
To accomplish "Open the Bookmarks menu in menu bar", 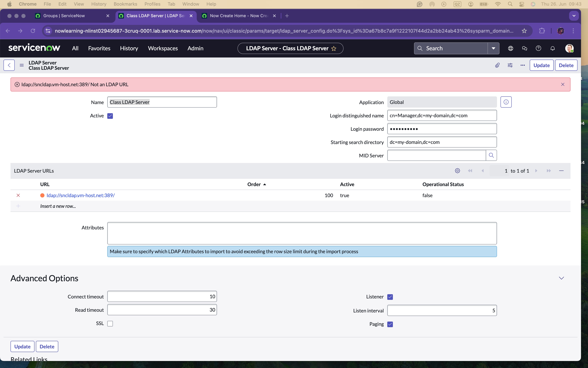I will 125,4.
